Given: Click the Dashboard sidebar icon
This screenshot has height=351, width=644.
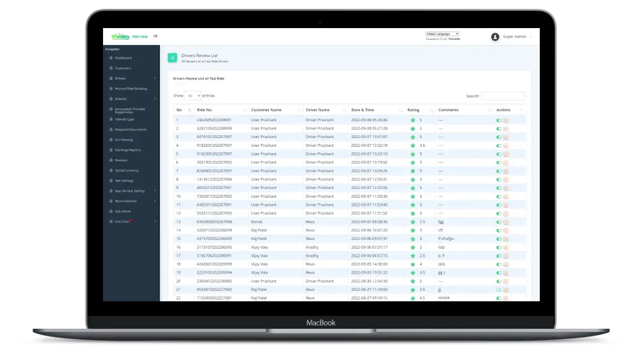Looking at the screenshot, I should pyautogui.click(x=111, y=58).
